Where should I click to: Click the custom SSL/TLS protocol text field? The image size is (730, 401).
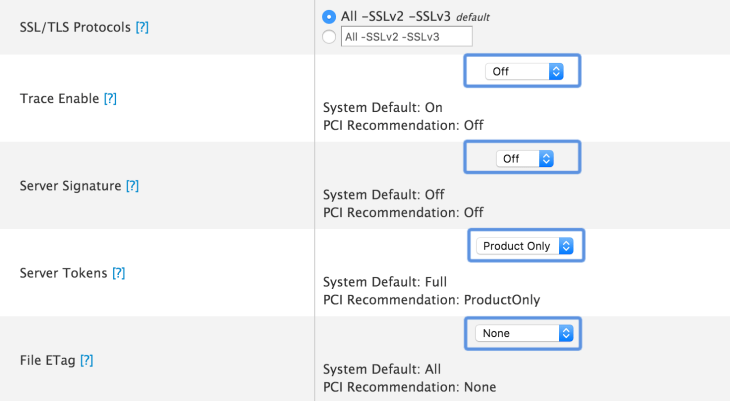(405, 37)
